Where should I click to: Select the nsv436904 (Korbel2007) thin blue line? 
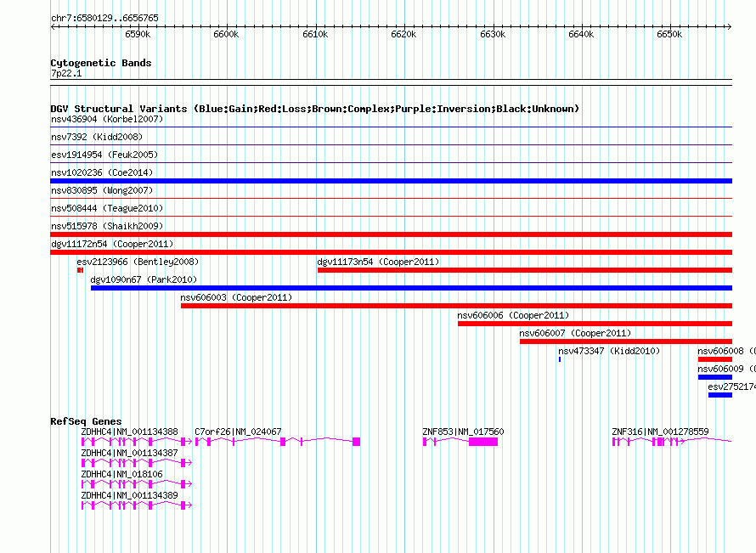[391, 127]
